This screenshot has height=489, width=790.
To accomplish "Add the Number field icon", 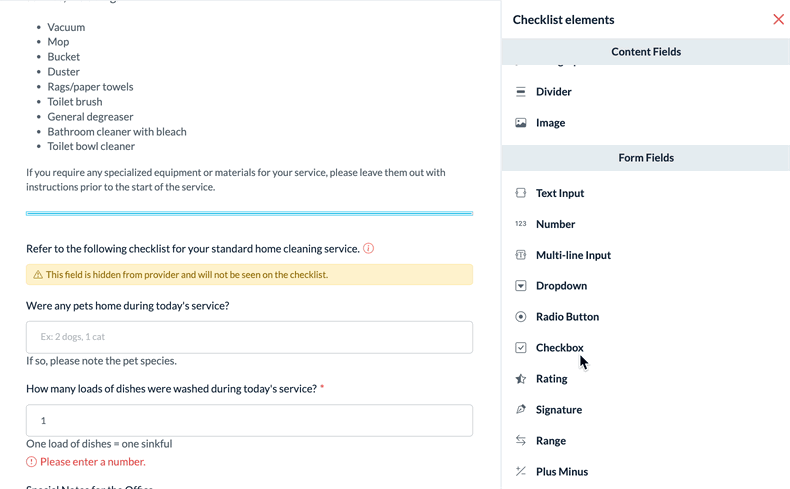I will click(x=520, y=224).
